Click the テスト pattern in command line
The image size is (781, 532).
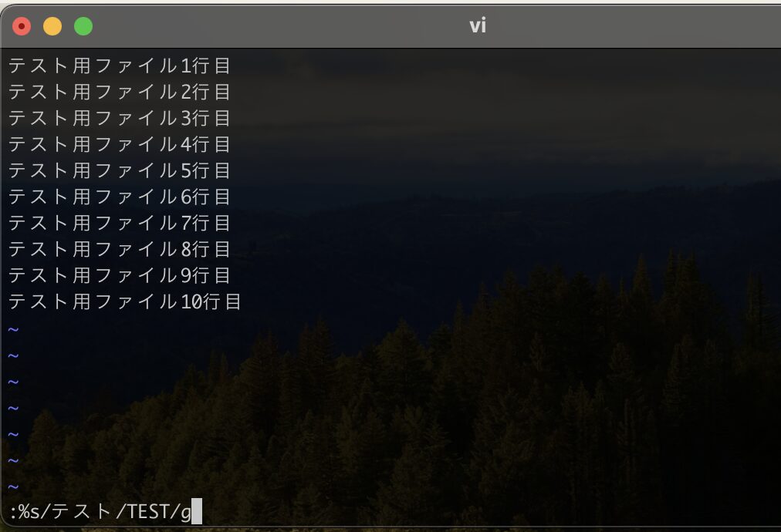[x=81, y=512]
